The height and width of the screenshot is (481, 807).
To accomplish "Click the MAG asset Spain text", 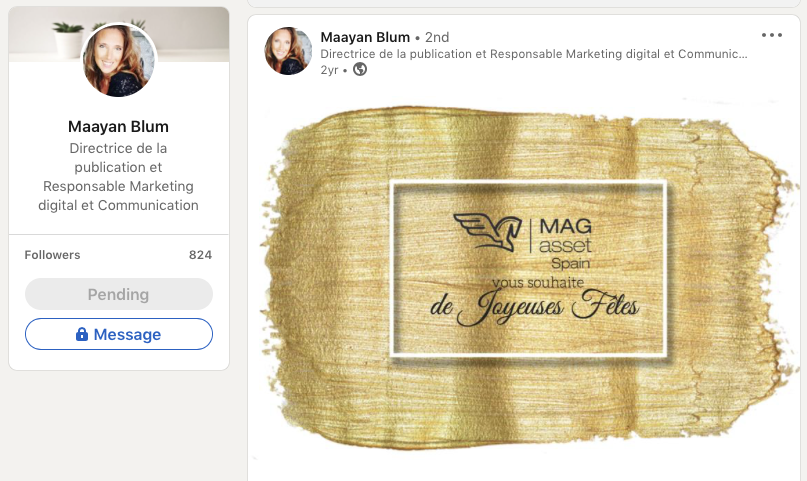I will 565,244.
